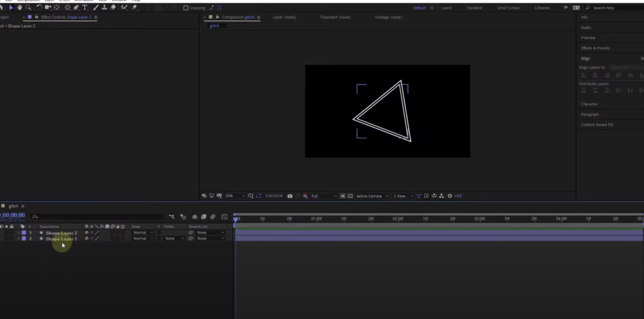
Task: Open TrkMat dropdown for Shape Layer 1
Action: point(174,239)
